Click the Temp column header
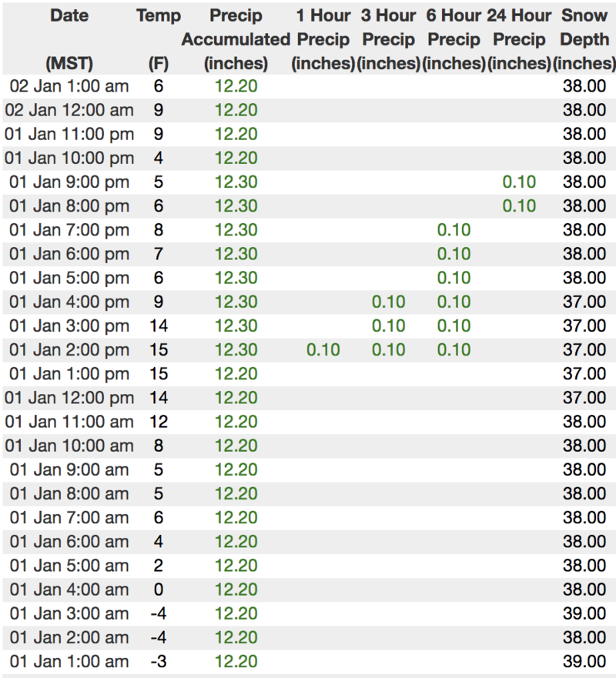 click(159, 16)
